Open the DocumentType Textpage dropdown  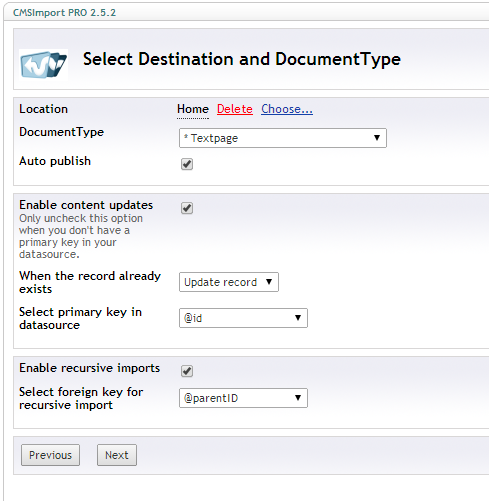[283, 138]
